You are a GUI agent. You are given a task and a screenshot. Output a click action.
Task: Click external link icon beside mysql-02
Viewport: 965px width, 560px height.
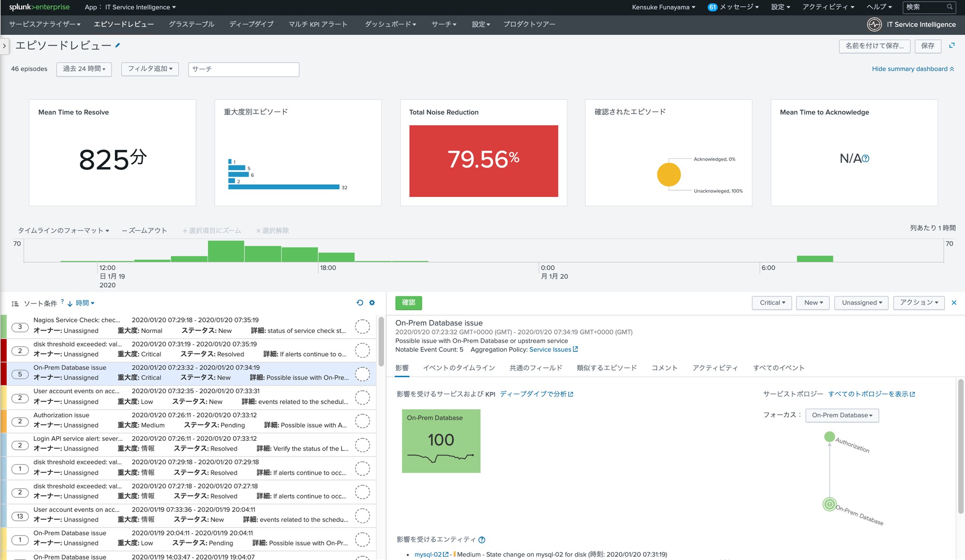point(446,554)
